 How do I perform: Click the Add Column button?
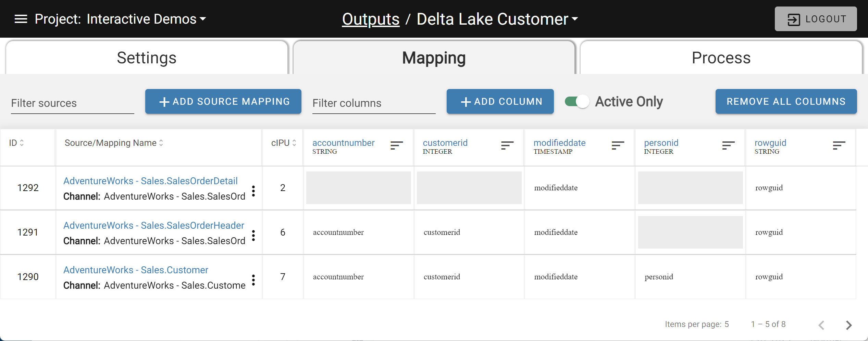(500, 101)
